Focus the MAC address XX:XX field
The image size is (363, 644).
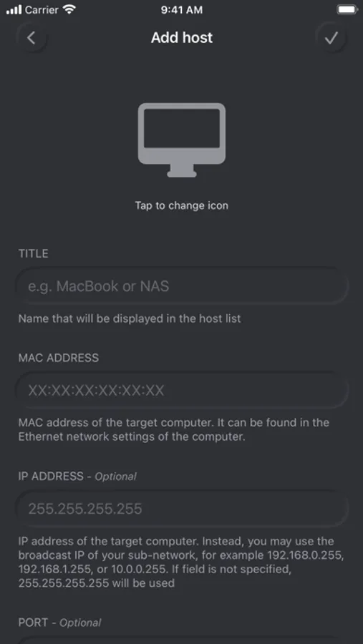pyautogui.click(x=182, y=390)
